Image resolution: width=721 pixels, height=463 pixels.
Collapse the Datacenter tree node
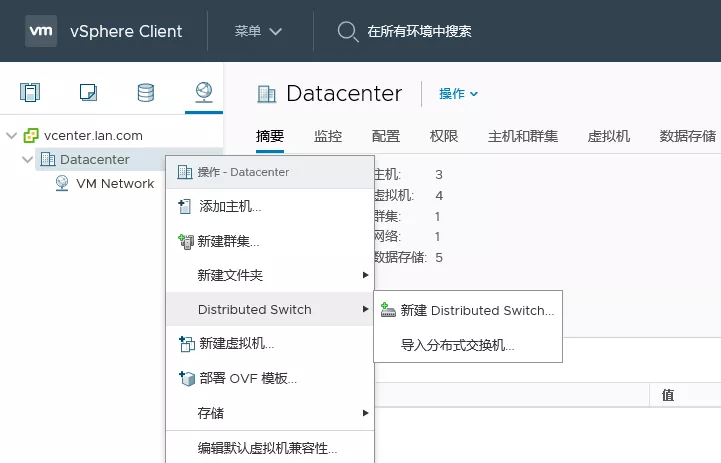pos(28,160)
